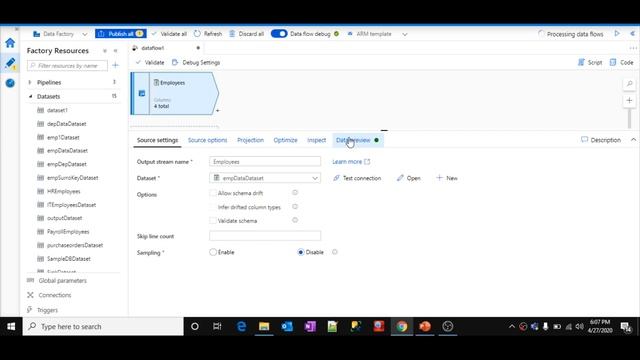Click the Publish all button
The width and height of the screenshot is (640, 360).
(x=120, y=34)
